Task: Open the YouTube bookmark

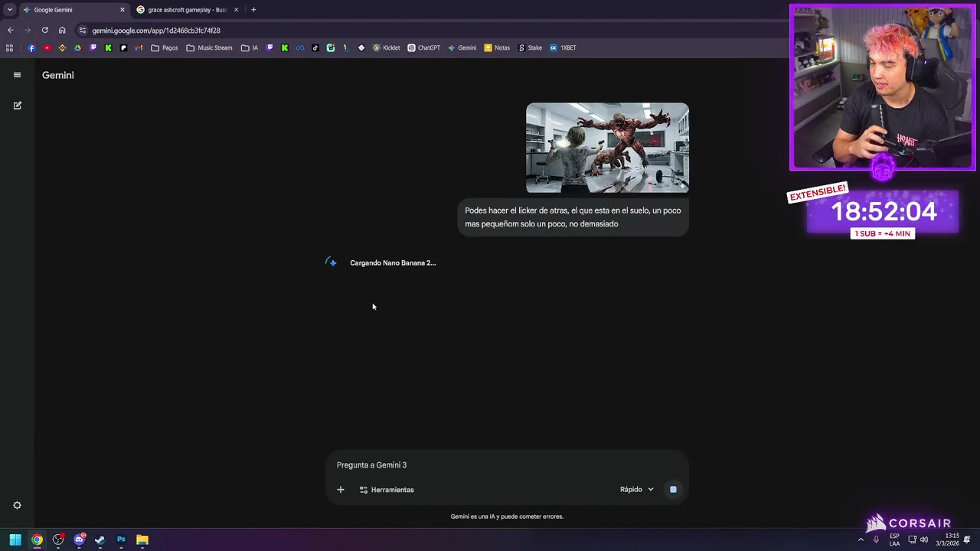Action: pyautogui.click(x=47, y=47)
